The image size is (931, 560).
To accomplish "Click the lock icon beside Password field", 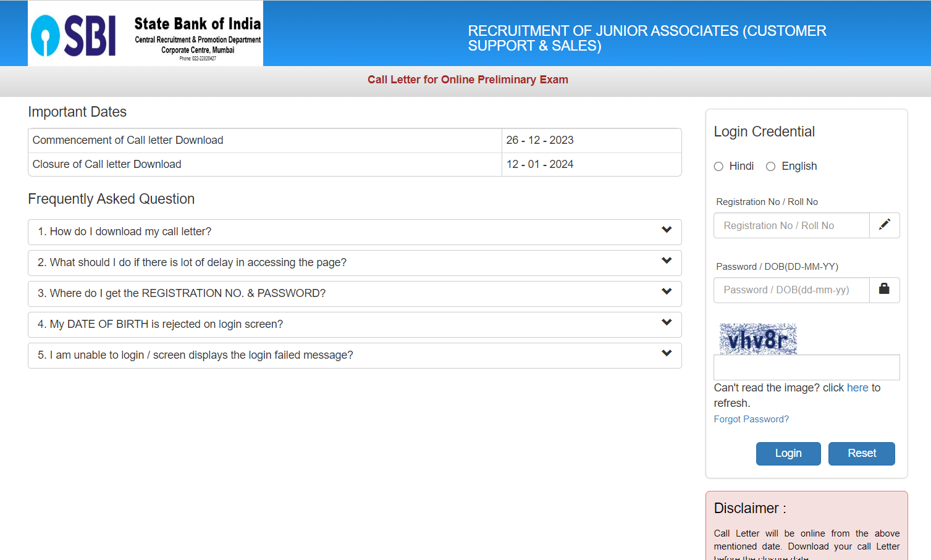I will tap(885, 290).
